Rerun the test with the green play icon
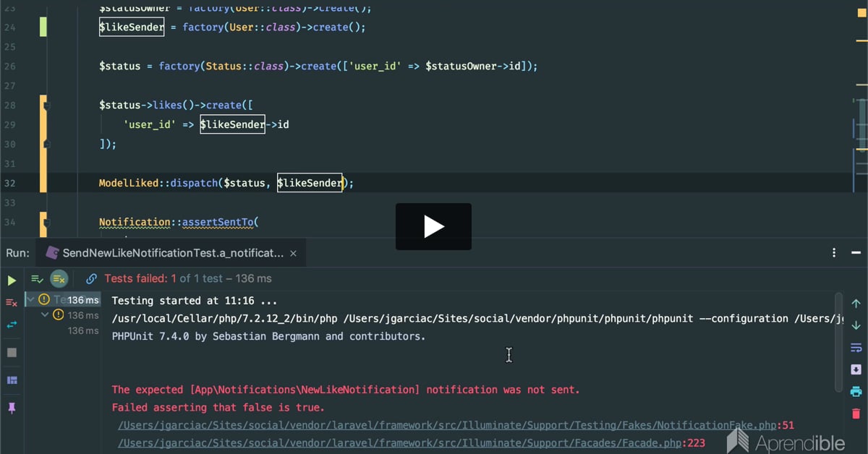Image resolution: width=868 pixels, height=454 pixels. (x=12, y=280)
